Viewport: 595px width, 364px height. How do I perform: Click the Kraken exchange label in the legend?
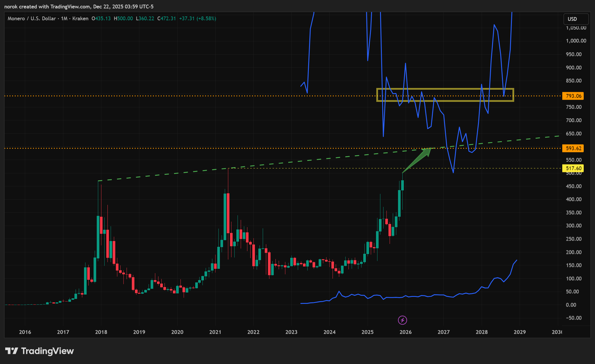point(80,19)
